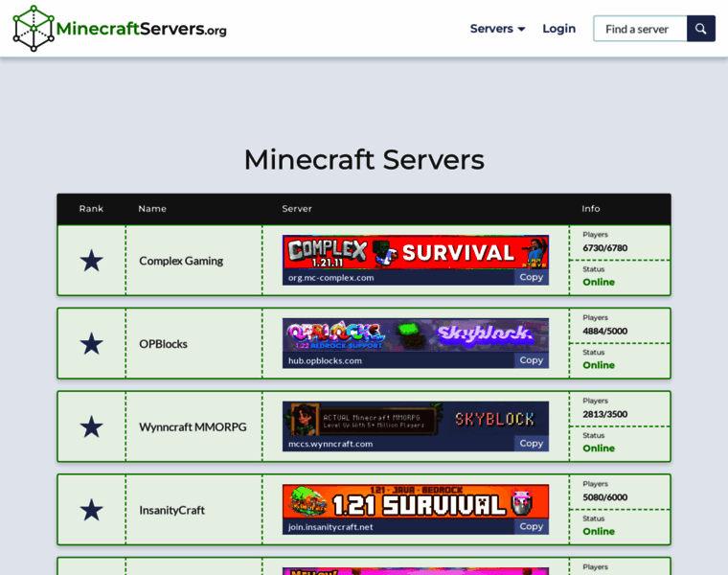This screenshot has height=575, width=728.
Task: Click the OPBlocks Skyblock banner image
Action: tap(415, 335)
